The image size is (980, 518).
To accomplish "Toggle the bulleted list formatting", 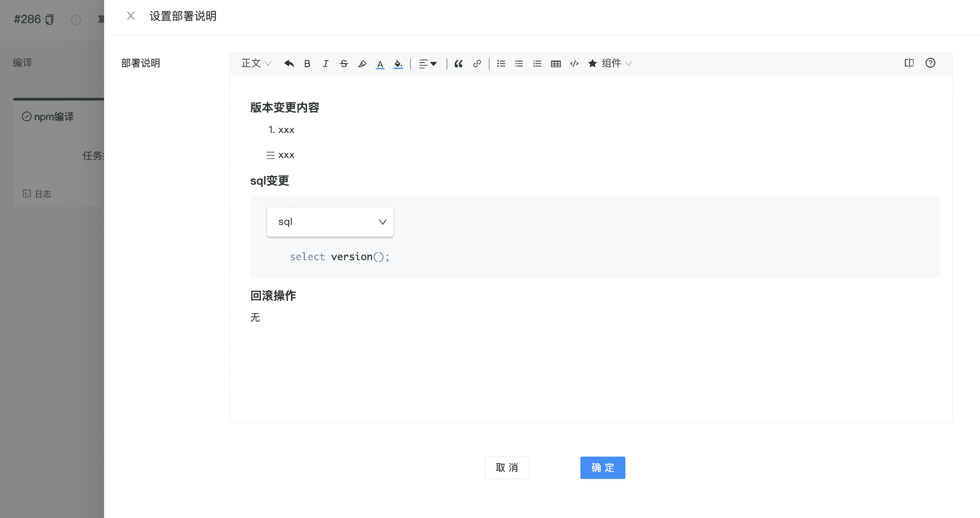I will pos(519,63).
